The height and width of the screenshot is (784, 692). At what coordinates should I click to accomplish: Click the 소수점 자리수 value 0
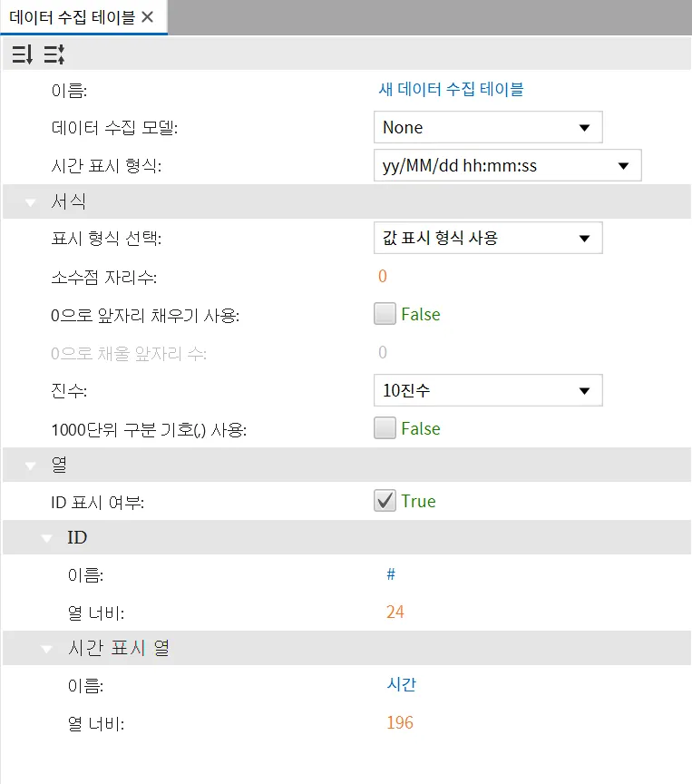coord(383,276)
